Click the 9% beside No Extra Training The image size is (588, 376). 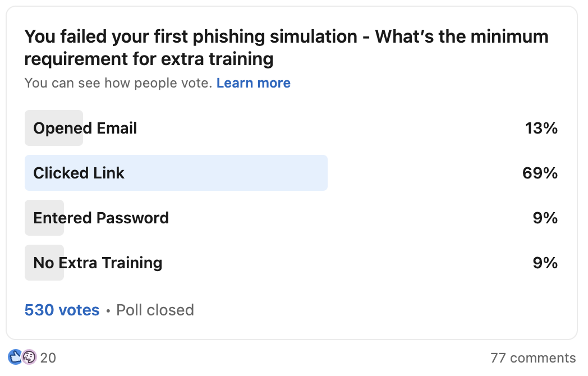coord(545,263)
